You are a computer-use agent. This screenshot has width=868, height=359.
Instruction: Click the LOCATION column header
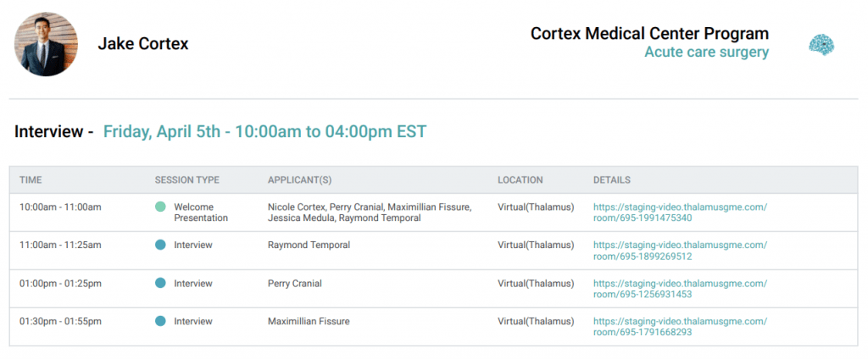[520, 179]
